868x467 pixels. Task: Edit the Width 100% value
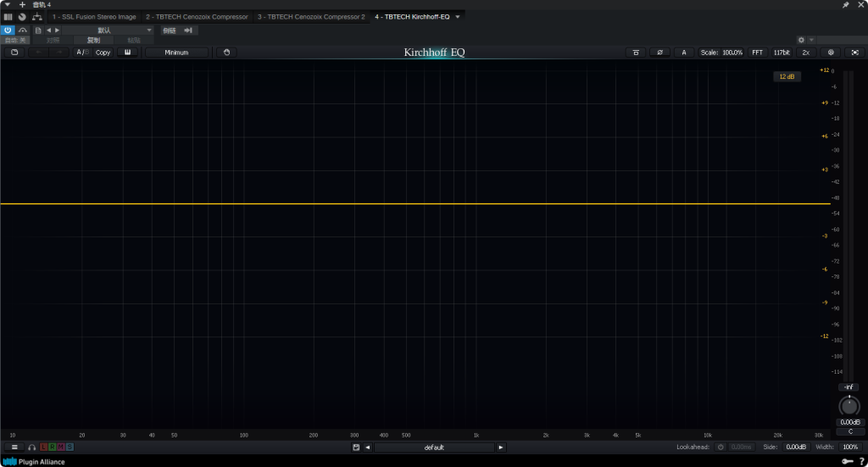pos(850,447)
